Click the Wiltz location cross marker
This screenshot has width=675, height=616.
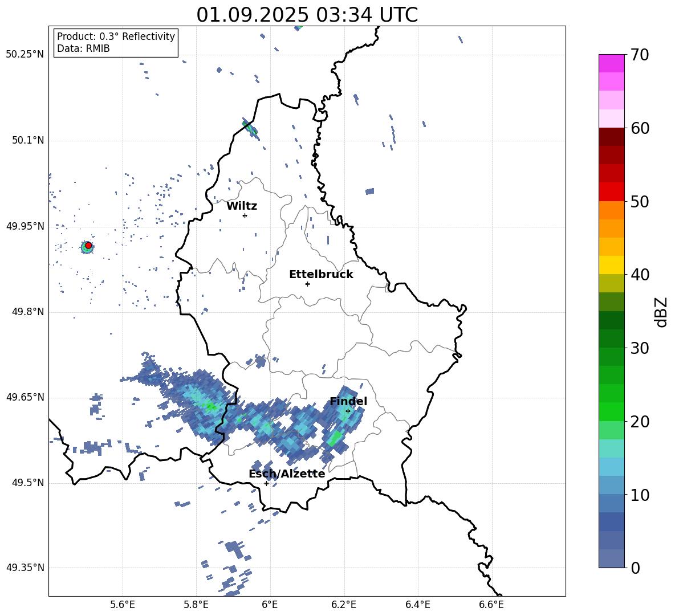pos(245,215)
